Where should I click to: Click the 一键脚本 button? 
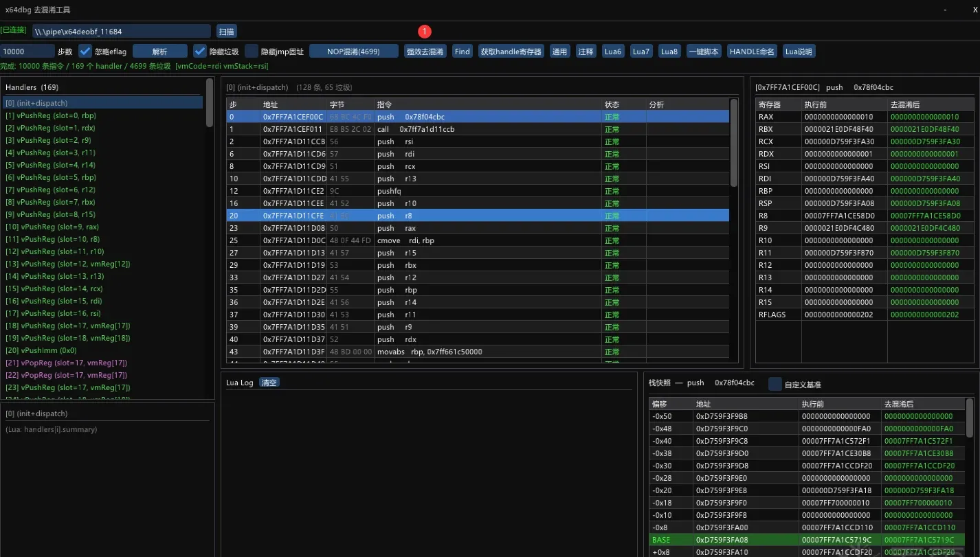tap(704, 52)
